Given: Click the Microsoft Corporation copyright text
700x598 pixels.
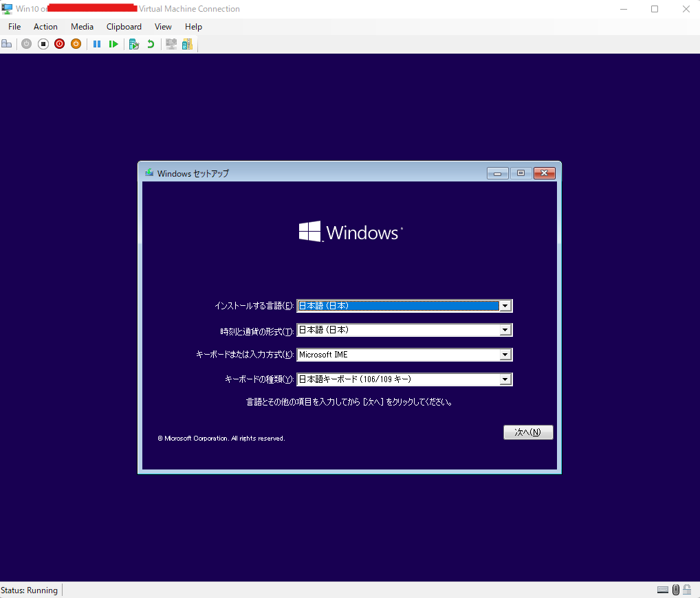Looking at the screenshot, I should click(221, 439).
